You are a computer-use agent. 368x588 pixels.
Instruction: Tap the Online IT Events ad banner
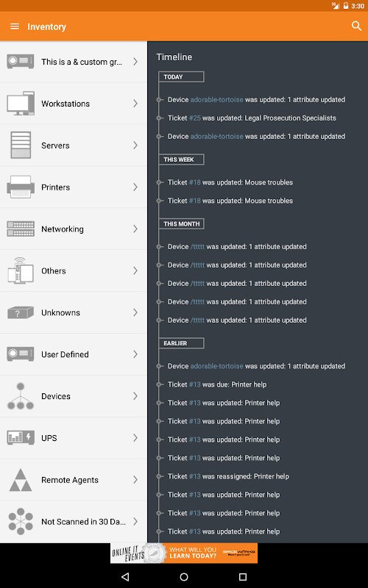184,553
